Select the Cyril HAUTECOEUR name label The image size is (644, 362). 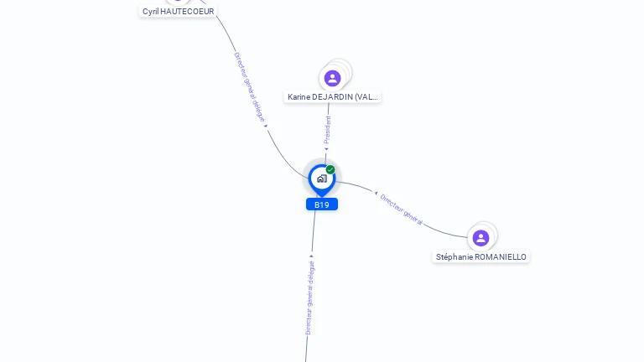tap(179, 12)
